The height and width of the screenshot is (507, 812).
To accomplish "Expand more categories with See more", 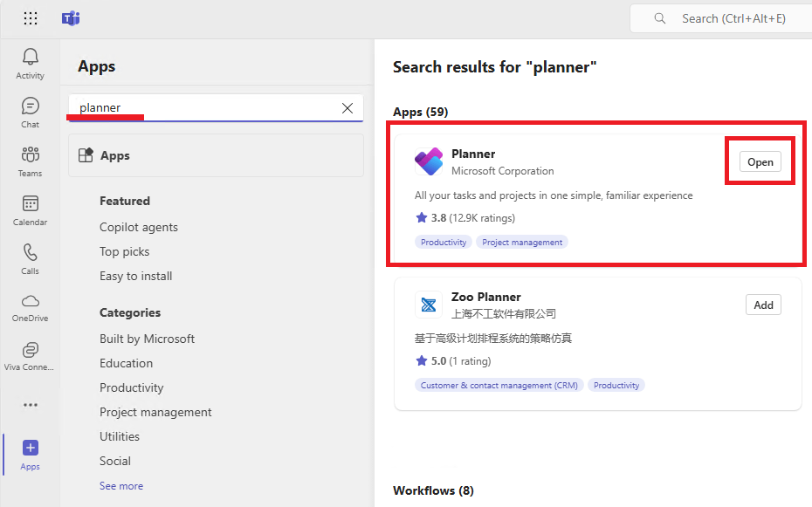I will coord(120,485).
